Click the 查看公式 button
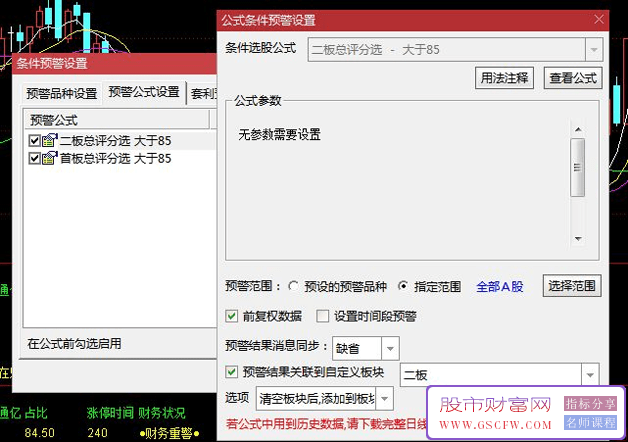Image resolution: width=628 pixels, height=442 pixels. tap(573, 78)
